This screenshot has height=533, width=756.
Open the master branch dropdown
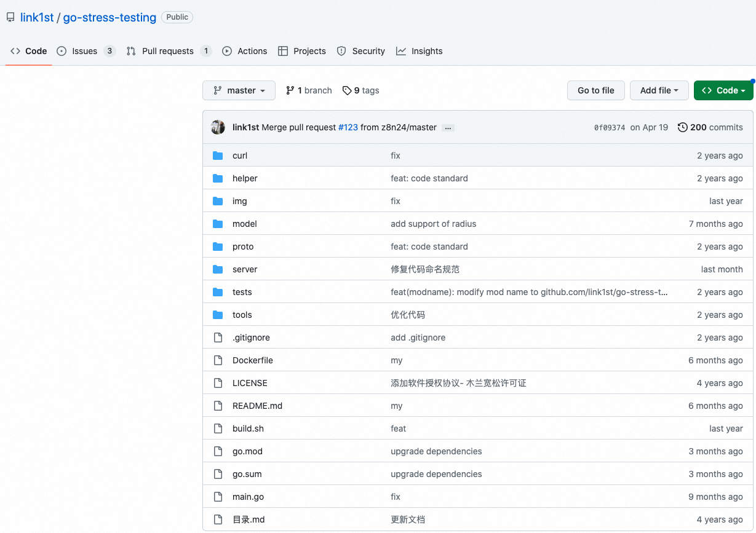[x=239, y=90]
